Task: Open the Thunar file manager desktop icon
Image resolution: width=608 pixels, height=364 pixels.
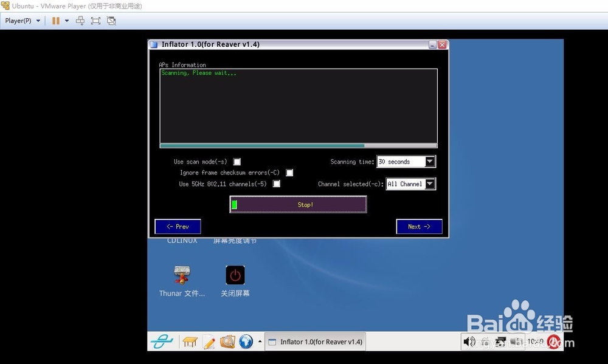Action: (182, 281)
